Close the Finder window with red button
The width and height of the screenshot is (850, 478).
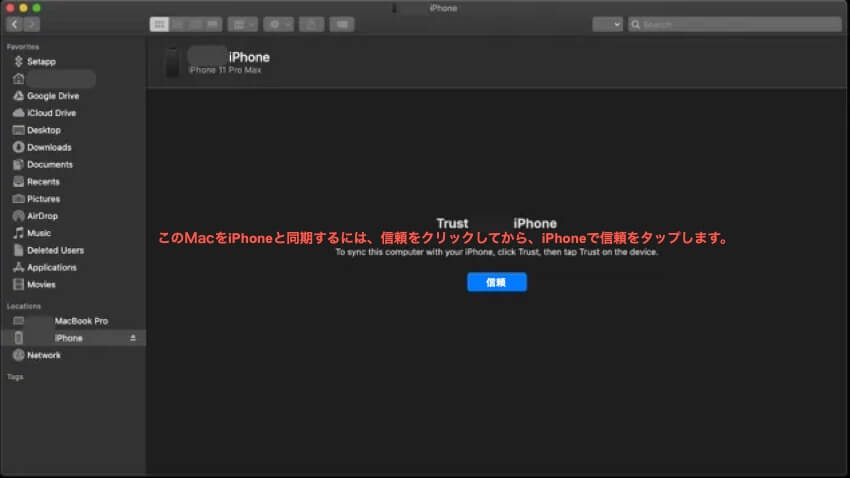(x=10, y=8)
